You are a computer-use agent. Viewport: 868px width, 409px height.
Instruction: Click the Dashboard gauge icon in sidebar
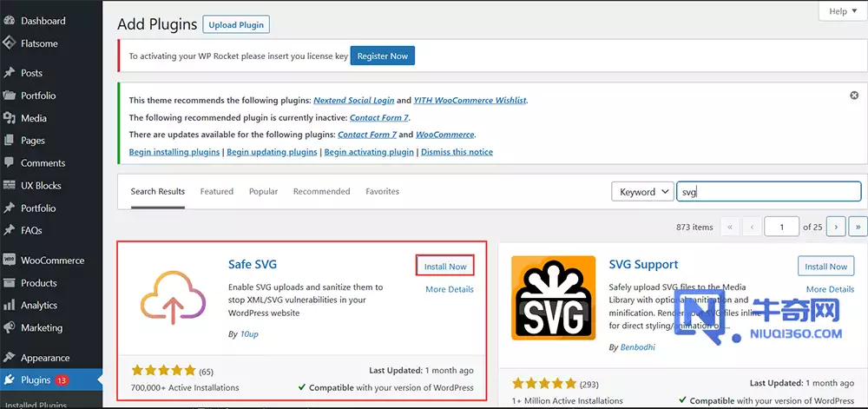pyautogui.click(x=9, y=21)
